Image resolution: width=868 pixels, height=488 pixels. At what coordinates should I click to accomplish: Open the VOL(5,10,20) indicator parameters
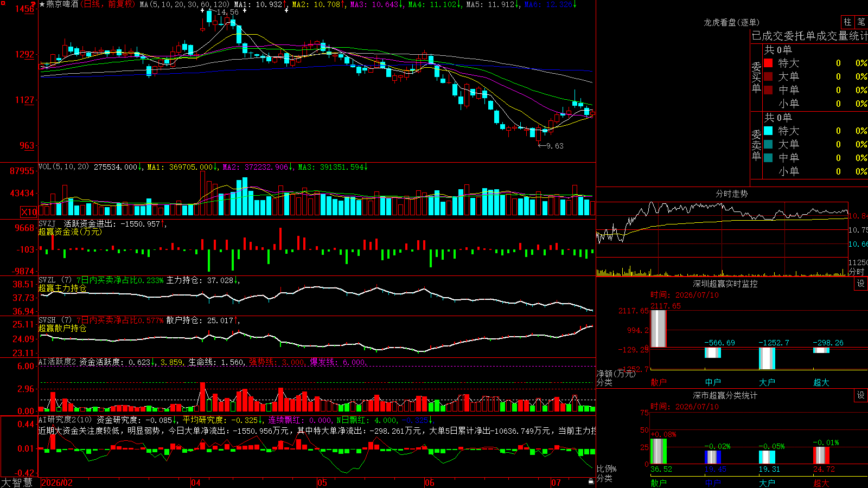point(63,167)
